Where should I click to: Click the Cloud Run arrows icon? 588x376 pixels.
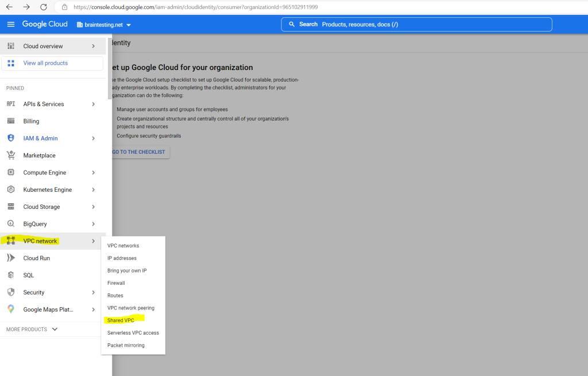click(11, 258)
